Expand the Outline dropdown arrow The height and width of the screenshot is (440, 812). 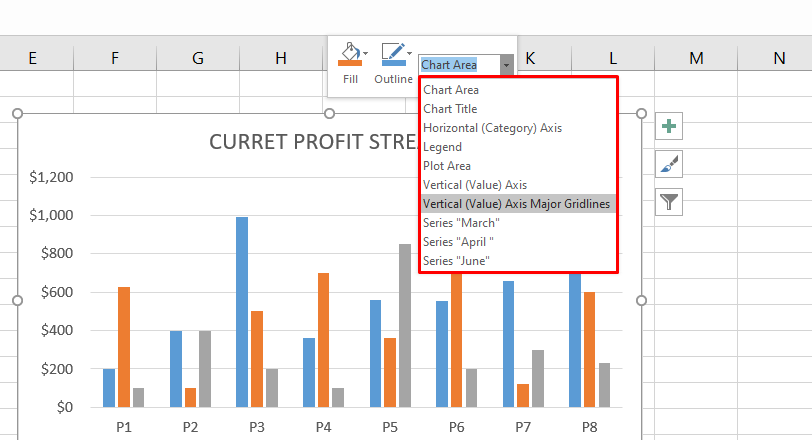(410, 53)
